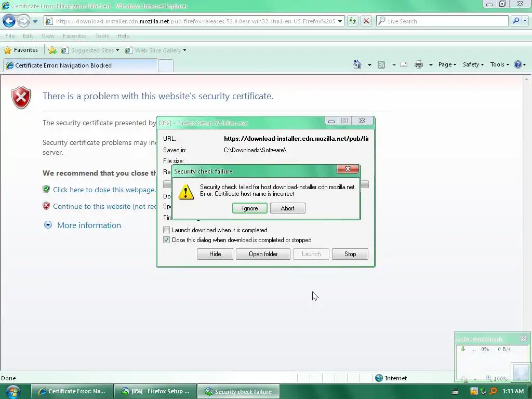Screen dimensions: 532x399
Task: Minimize the Firefox Setup download dialog
Action: pos(331,121)
